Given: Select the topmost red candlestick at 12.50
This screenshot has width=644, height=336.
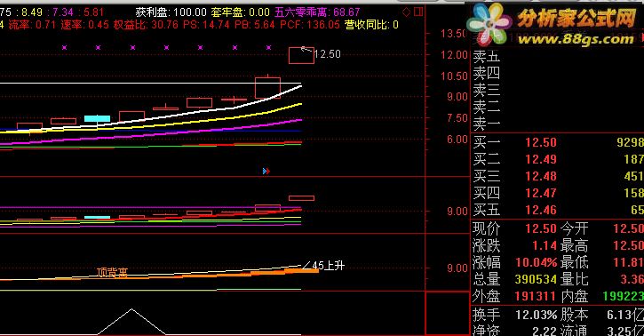Looking at the screenshot, I should click(301, 55).
